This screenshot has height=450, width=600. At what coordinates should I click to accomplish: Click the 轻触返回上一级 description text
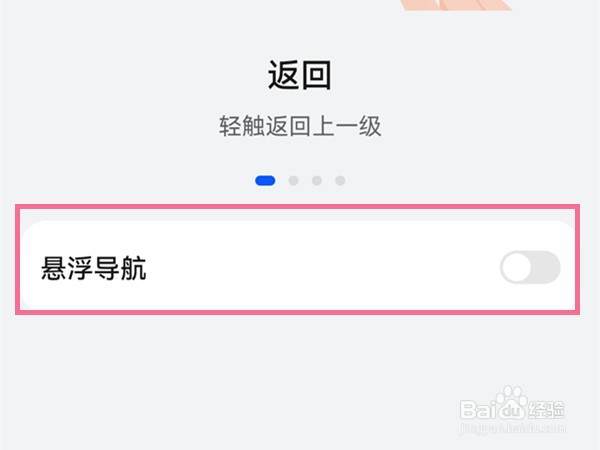pyautogui.click(x=300, y=127)
